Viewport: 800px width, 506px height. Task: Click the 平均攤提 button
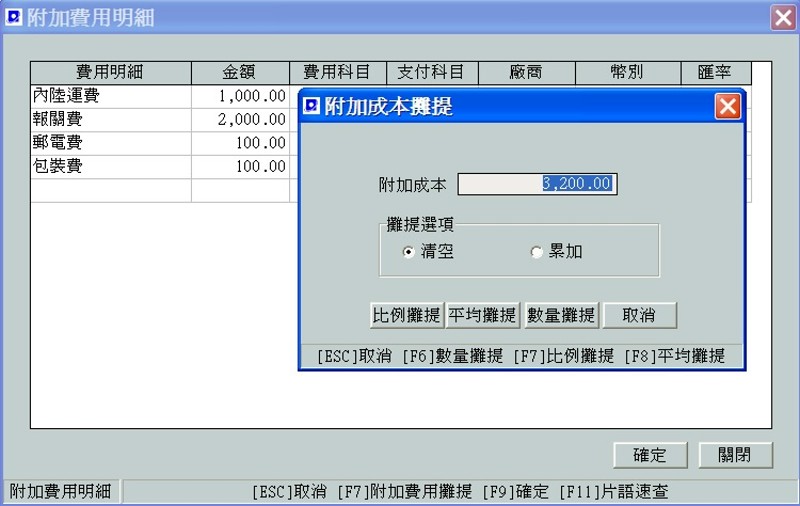(483, 315)
